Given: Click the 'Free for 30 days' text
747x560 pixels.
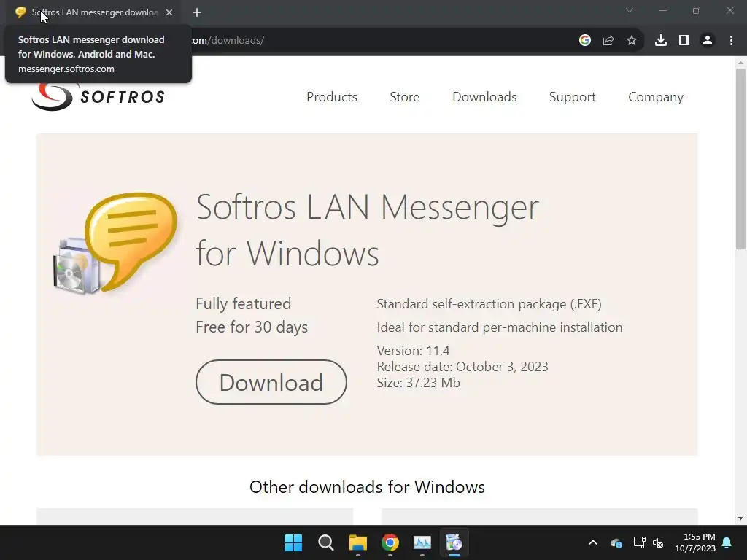Looking at the screenshot, I should point(252,327).
